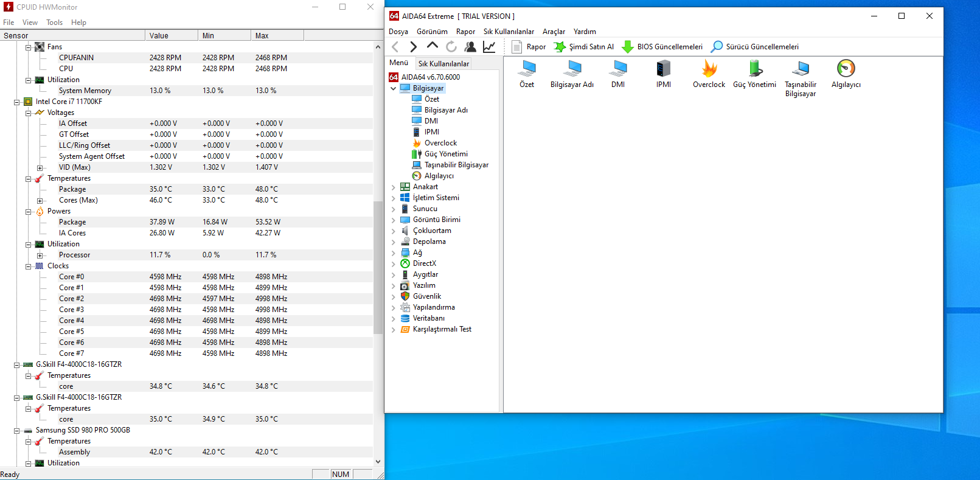Open the Araçlar menu in AIDA64

554,32
